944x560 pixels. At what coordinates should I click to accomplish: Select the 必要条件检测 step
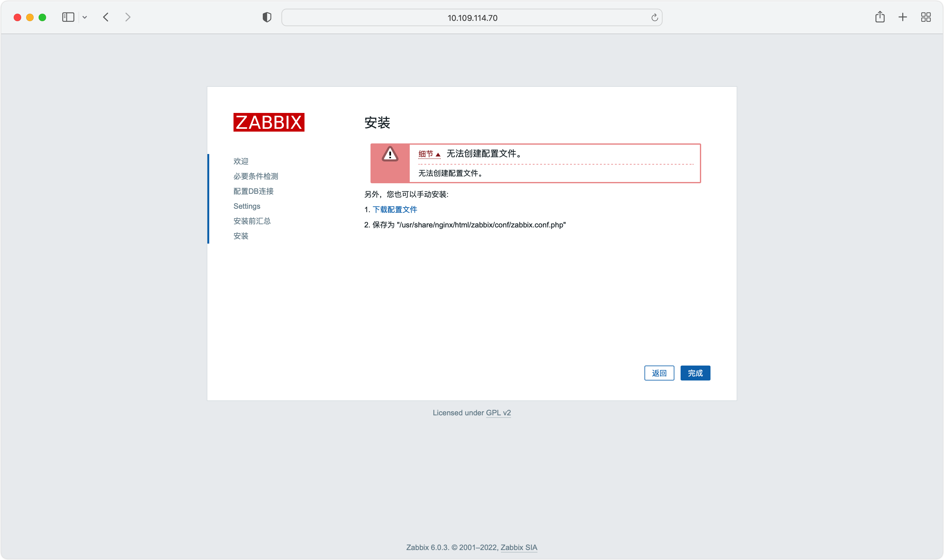point(256,176)
